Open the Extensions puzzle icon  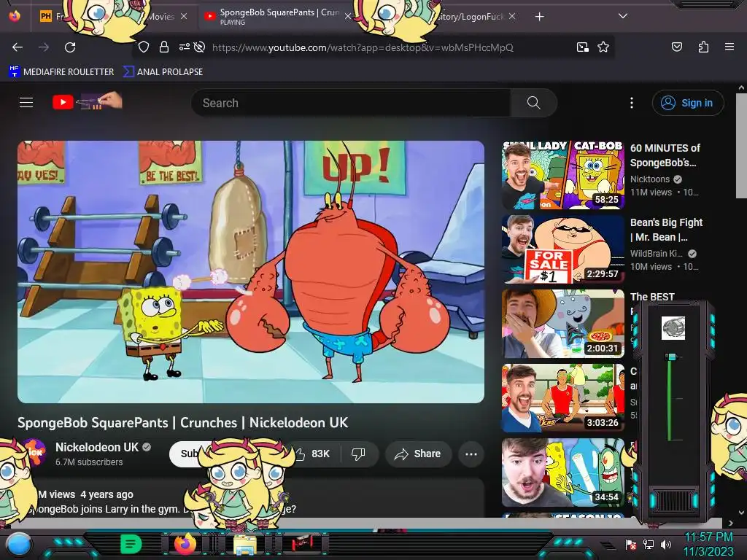703,47
